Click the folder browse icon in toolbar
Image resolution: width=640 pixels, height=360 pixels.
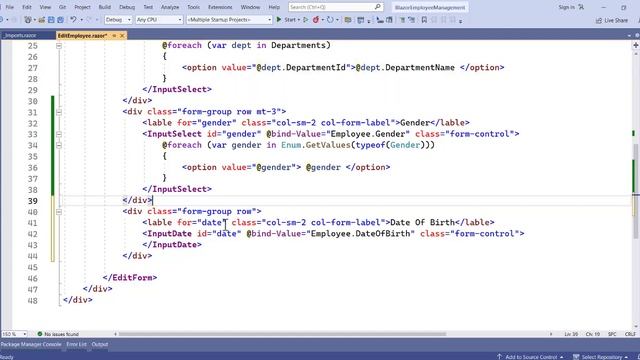348,20
